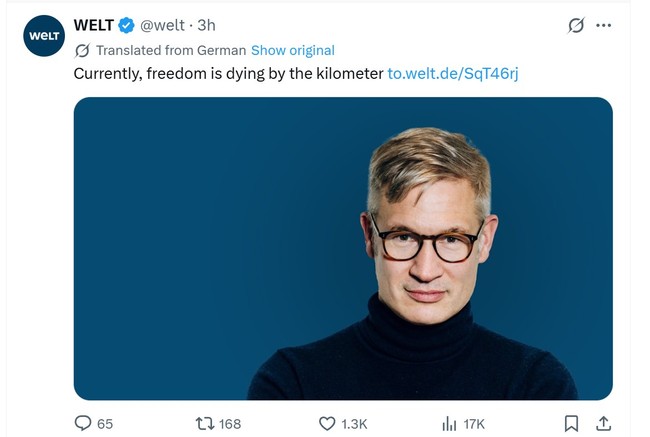
Task: Click the small translation icon beside 'Translated from German'
Action: click(82, 50)
